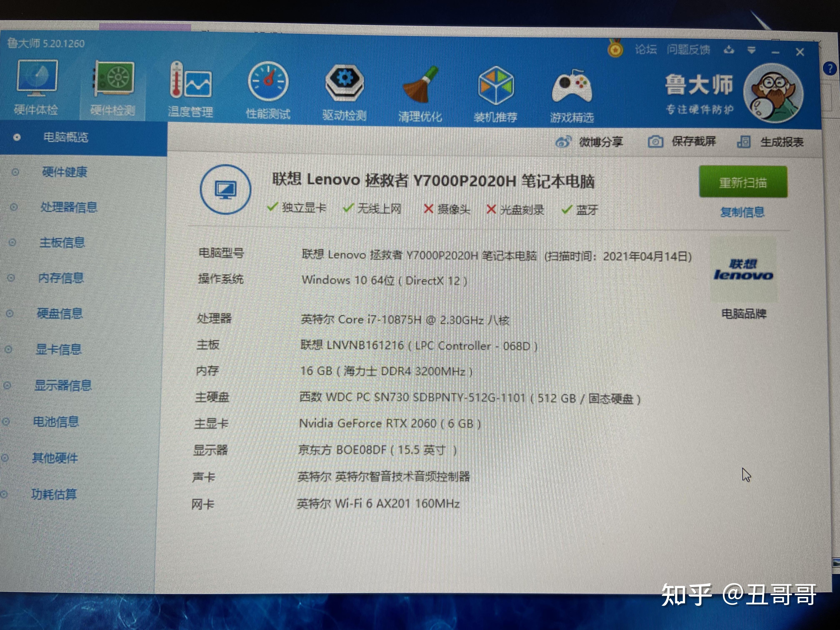This screenshot has height=630, width=840.
Task: Select 功耗估算 in sidebar
Action: point(54,494)
